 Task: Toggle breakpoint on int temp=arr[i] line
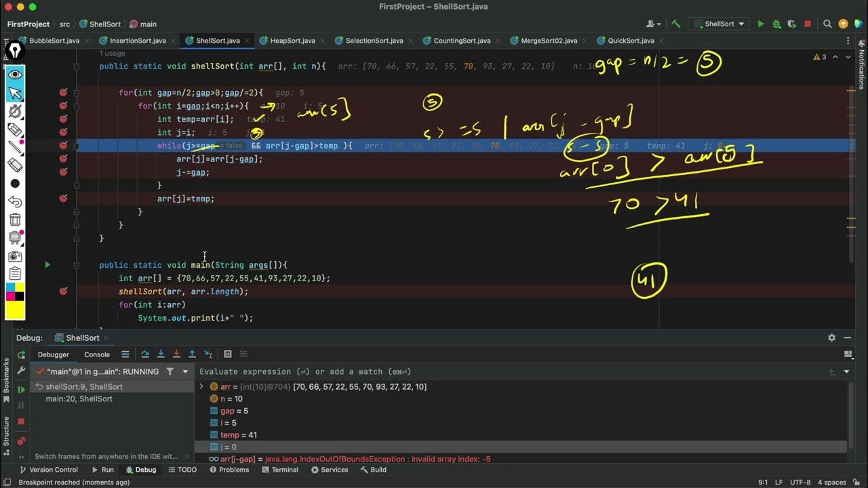(63, 119)
